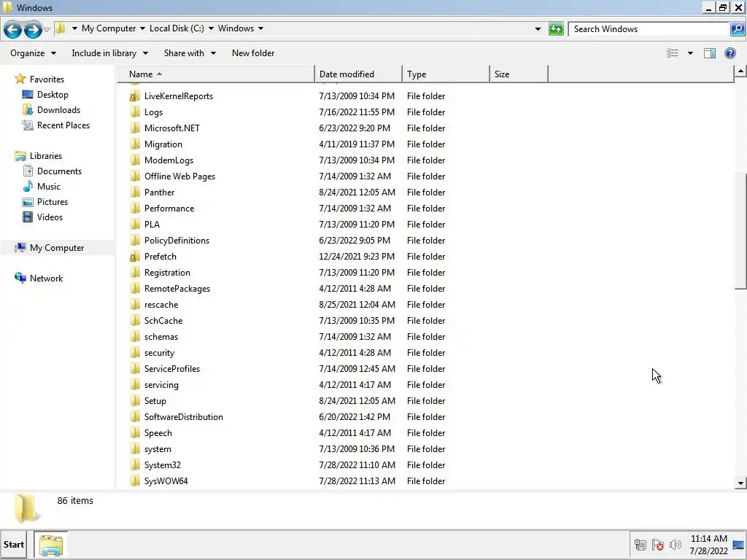Expand the Windows breadcrumb arrow

point(260,28)
